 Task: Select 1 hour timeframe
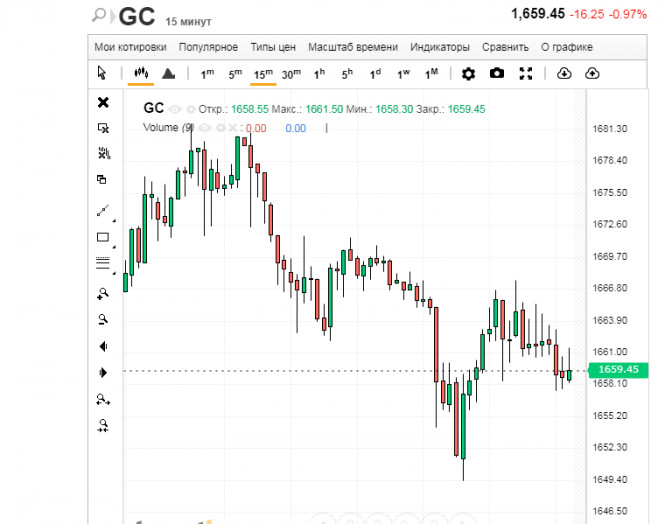pyautogui.click(x=319, y=74)
